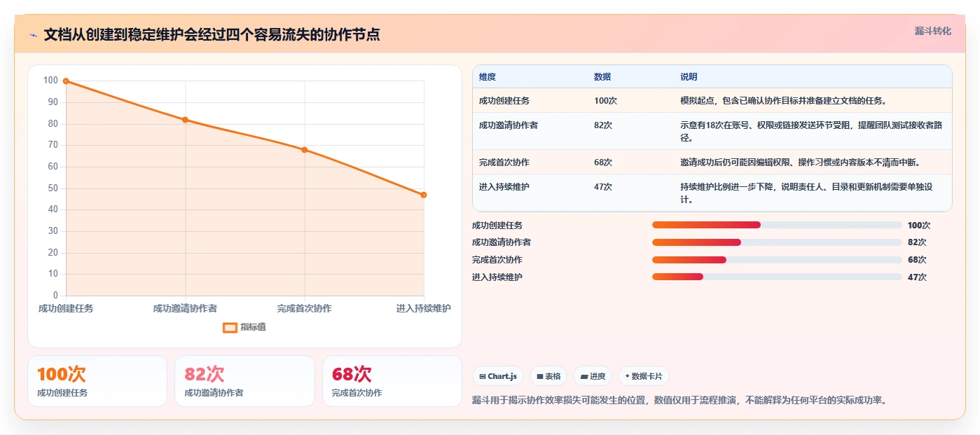Select the chart data point at 成功创建任务
This screenshot has width=980, height=435.
point(66,81)
